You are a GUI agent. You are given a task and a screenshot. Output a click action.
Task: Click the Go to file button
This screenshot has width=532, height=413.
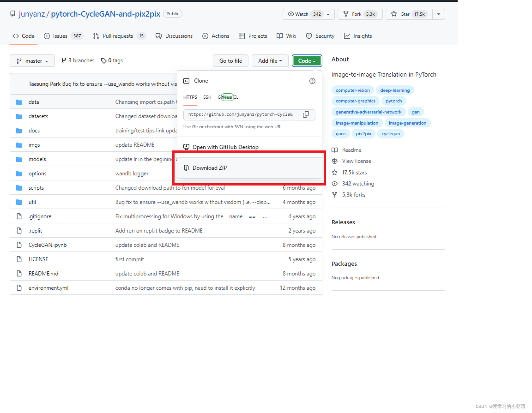coord(231,61)
